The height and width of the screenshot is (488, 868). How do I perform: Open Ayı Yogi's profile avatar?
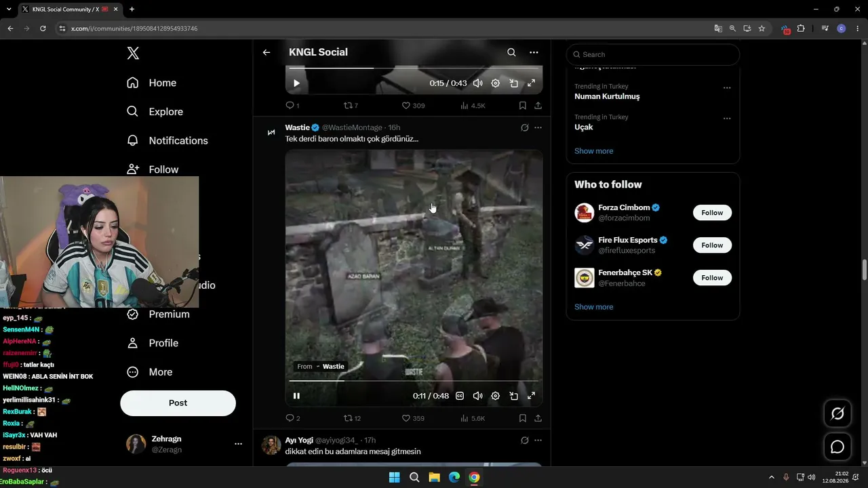click(x=271, y=445)
